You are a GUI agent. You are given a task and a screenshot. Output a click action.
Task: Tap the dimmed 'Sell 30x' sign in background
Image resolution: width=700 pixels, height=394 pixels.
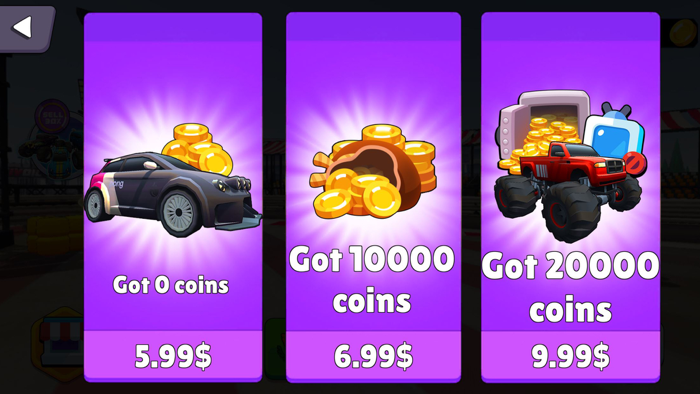[x=52, y=116]
